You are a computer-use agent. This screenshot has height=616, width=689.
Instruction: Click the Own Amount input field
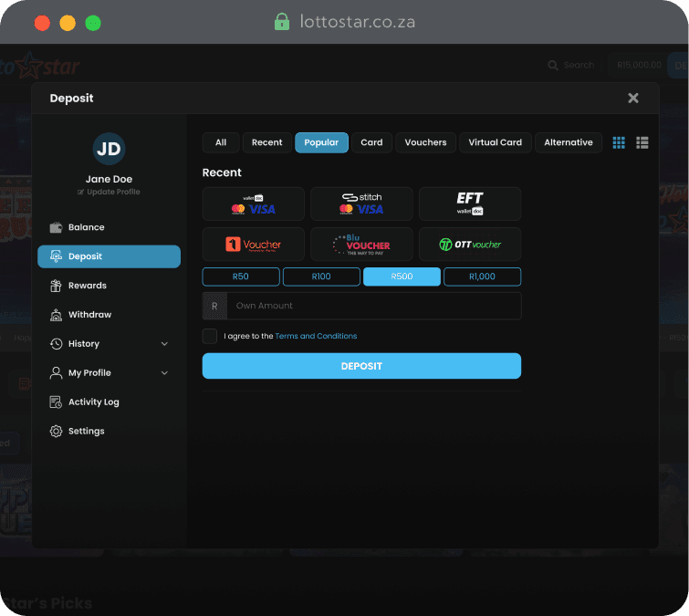pos(372,306)
